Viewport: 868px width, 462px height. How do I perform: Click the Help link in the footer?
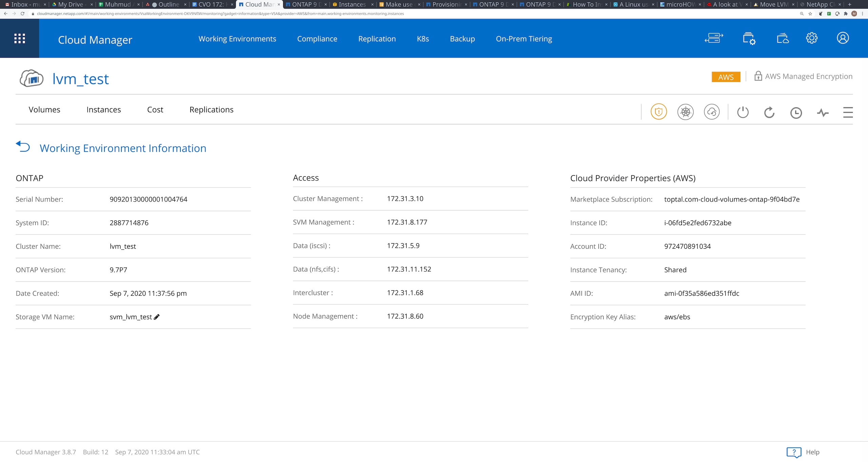coord(812,452)
